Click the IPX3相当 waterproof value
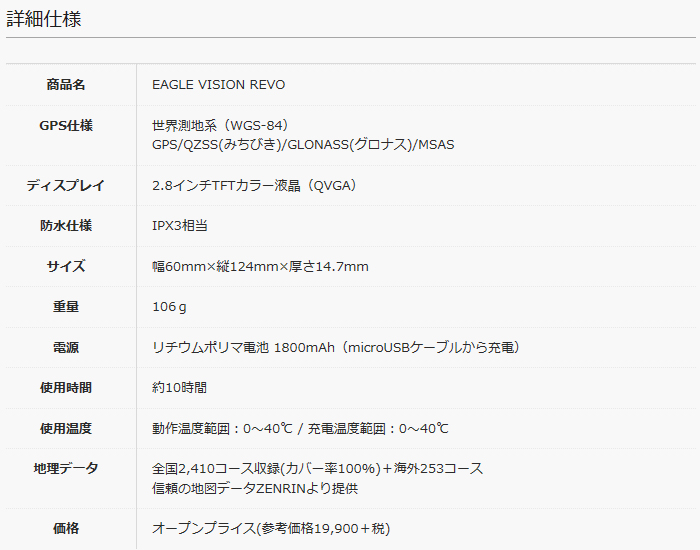Viewport: 700px width, 550px height. click(180, 225)
